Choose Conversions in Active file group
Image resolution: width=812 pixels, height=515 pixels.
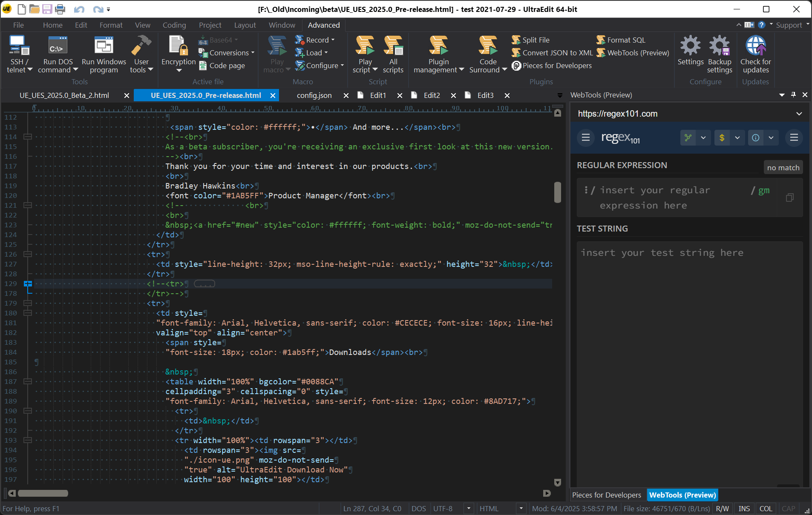[x=227, y=53]
